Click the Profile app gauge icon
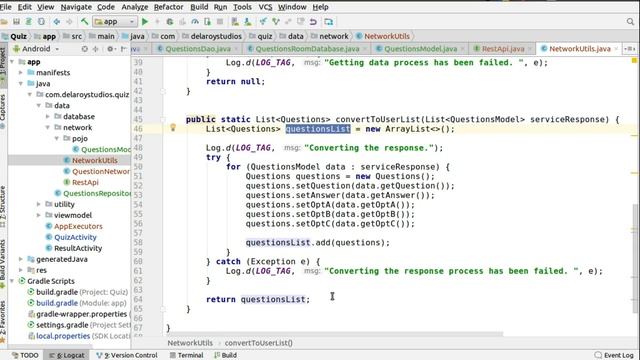The image size is (640, 360). pyautogui.click(x=195, y=22)
